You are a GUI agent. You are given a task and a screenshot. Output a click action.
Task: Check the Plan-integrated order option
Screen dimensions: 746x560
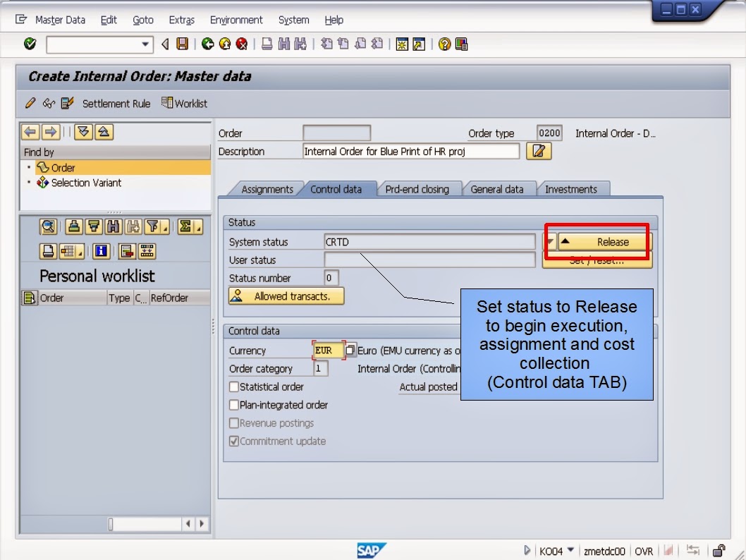(233, 405)
